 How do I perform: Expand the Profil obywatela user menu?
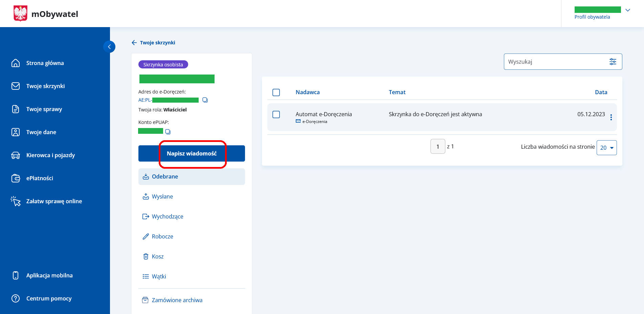pyautogui.click(x=627, y=10)
